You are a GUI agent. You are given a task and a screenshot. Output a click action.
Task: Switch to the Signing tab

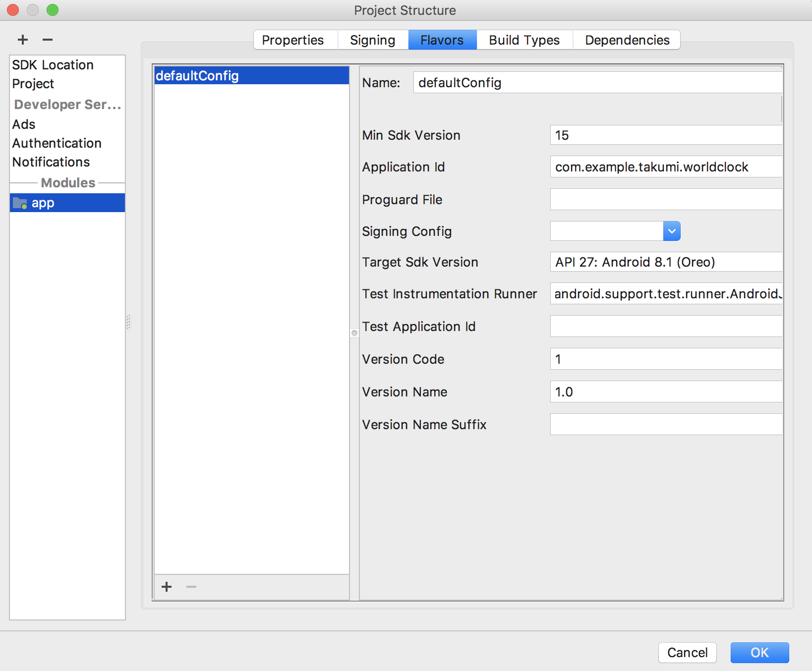click(372, 40)
